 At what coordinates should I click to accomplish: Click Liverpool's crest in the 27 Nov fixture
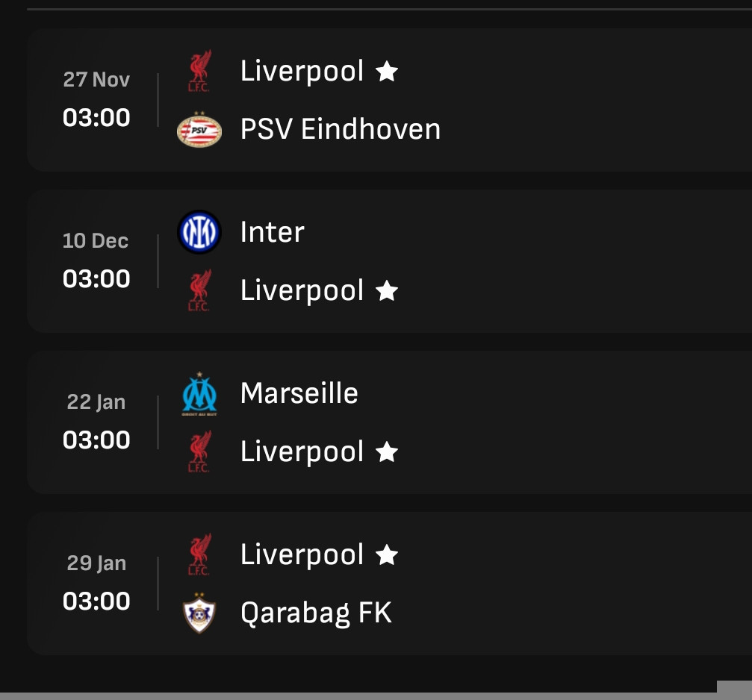199,72
